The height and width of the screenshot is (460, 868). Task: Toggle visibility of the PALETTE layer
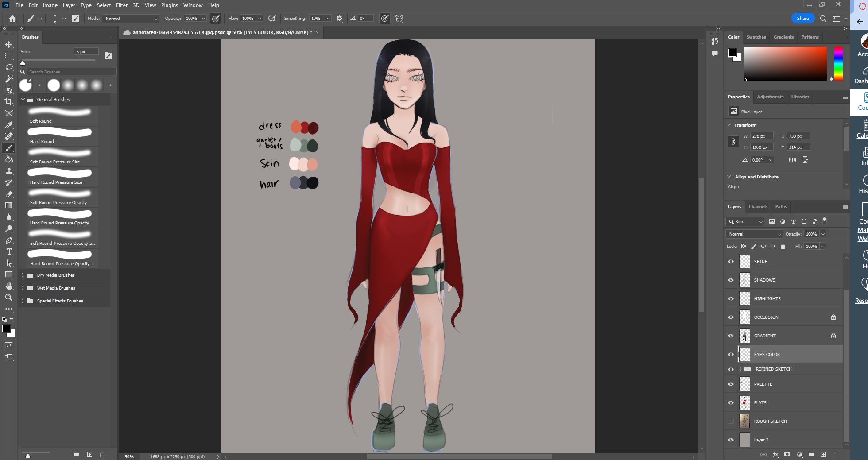731,384
